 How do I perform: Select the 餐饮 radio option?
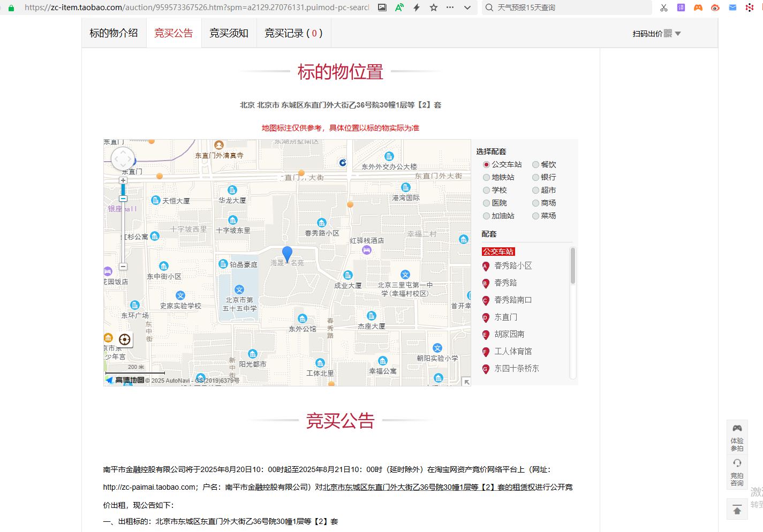tap(535, 164)
